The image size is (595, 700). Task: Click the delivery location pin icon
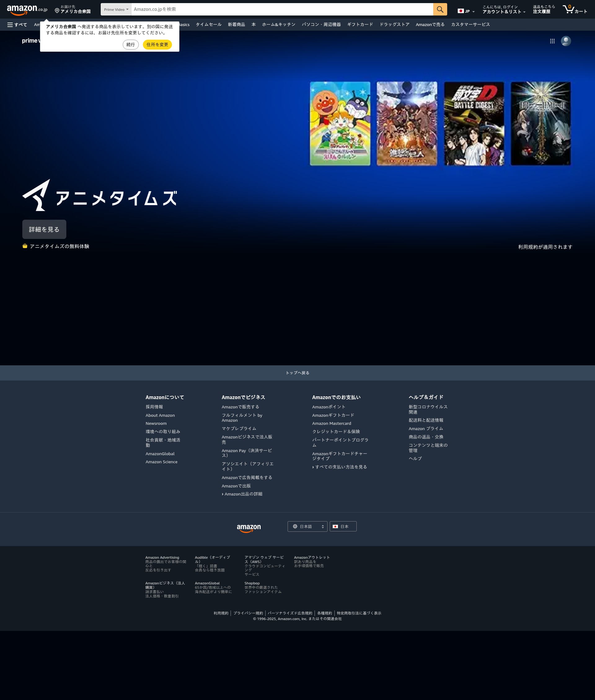(x=57, y=11)
